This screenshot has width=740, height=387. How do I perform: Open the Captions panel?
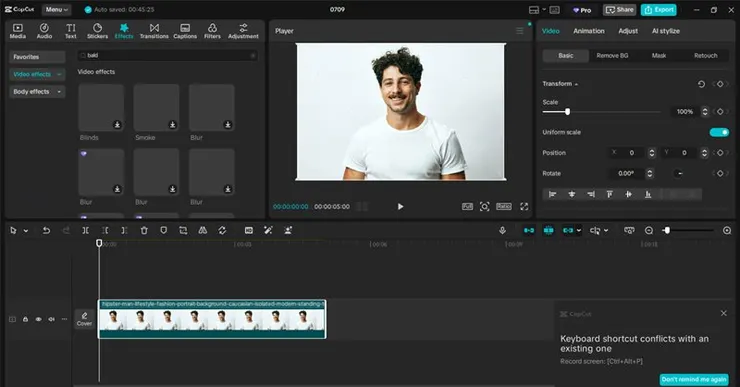click(185, 31)
